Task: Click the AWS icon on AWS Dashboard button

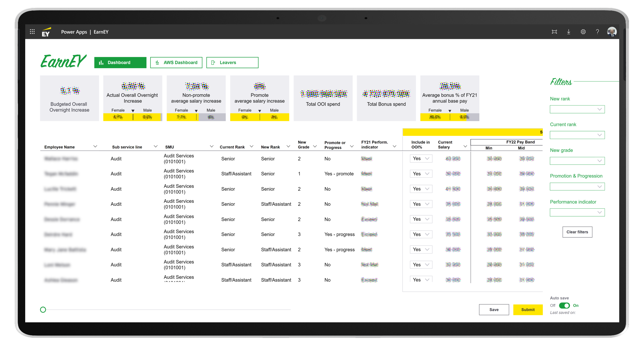Action: pos(157,63)
